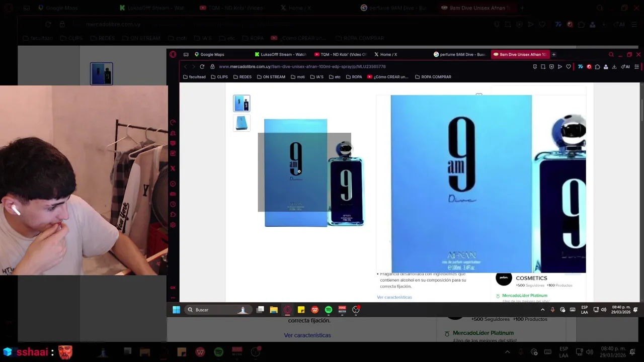
Task: Open the settings gear icon in sidebar
Action: 173,225
